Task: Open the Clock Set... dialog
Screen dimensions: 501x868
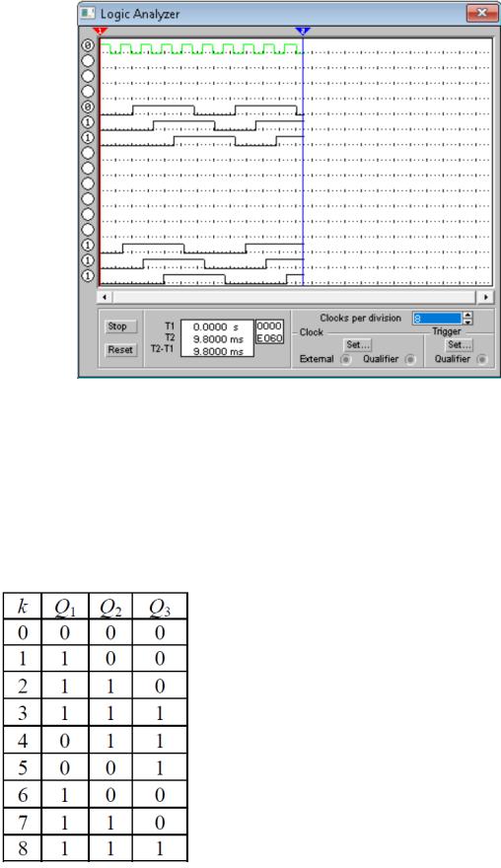Action: click(x=358, y=345)
